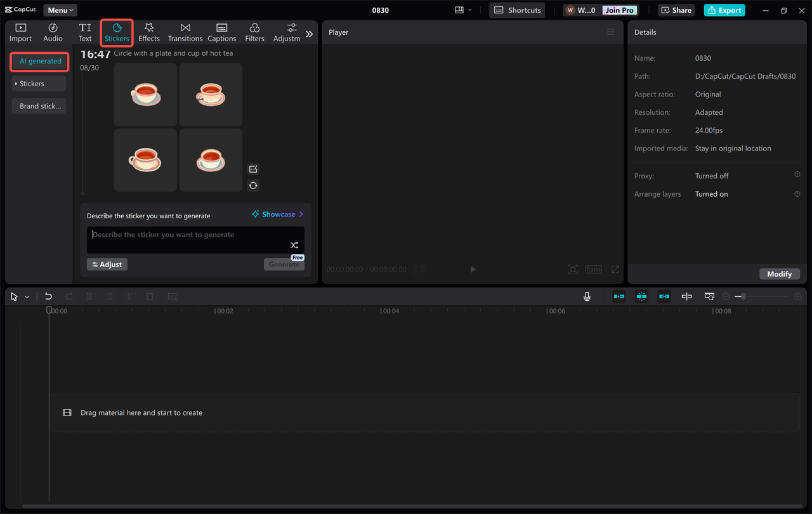This screenshot has width=812, height=514.
Task: Expand the Stickers category in the sidebar
Action: coord(39,83)
